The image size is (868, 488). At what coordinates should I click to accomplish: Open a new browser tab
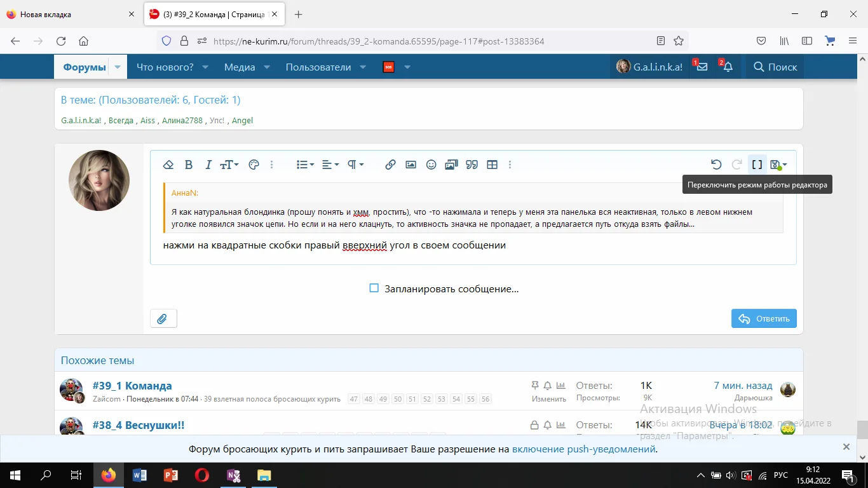299,14
